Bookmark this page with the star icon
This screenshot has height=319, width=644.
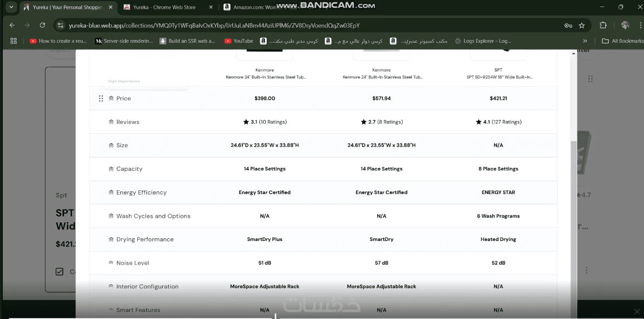coord(582,26)
